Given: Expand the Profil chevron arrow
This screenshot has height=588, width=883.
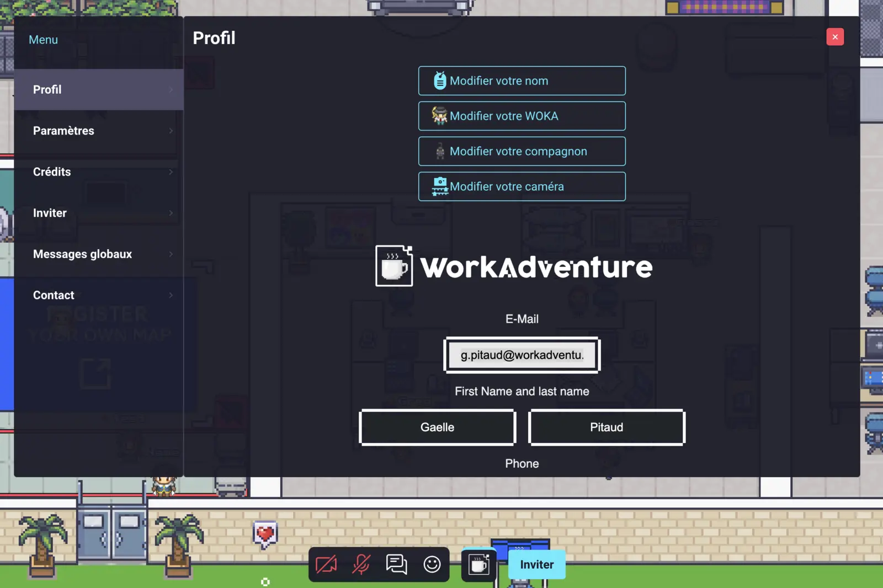Looking at the screenshot, I should point(171,89).
